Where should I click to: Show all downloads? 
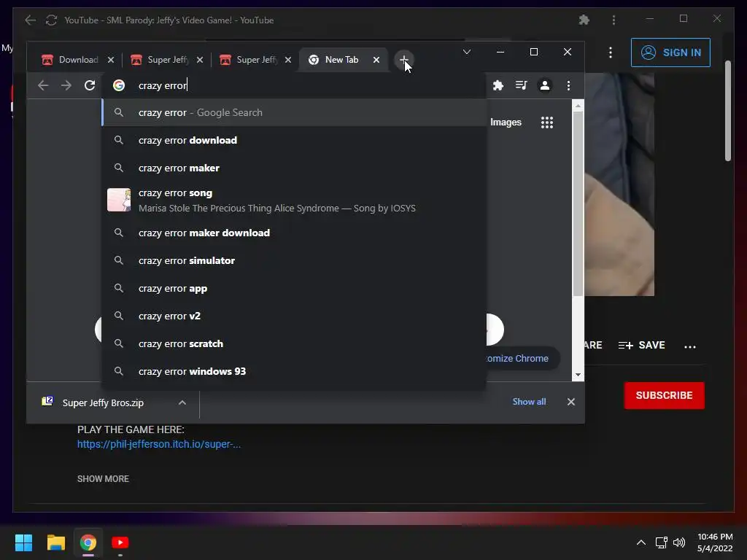[529, 402]
